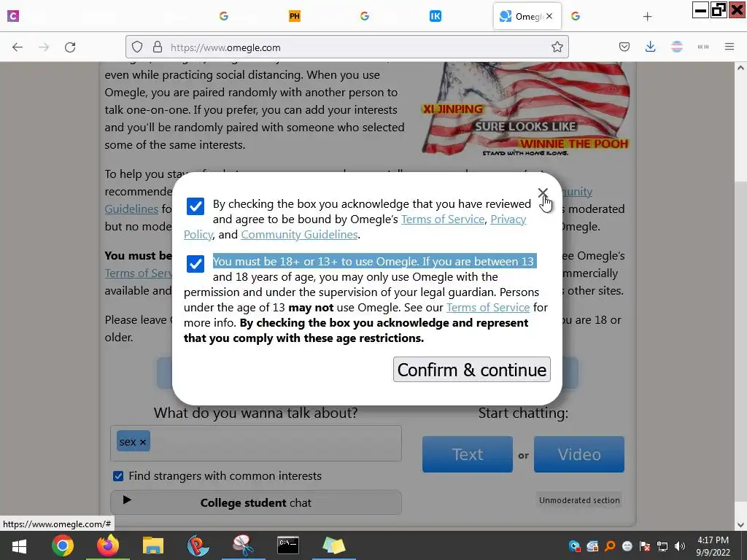Open Action Center flag tray icon
The image size is (747, 560).
click(x=645, y=546)
